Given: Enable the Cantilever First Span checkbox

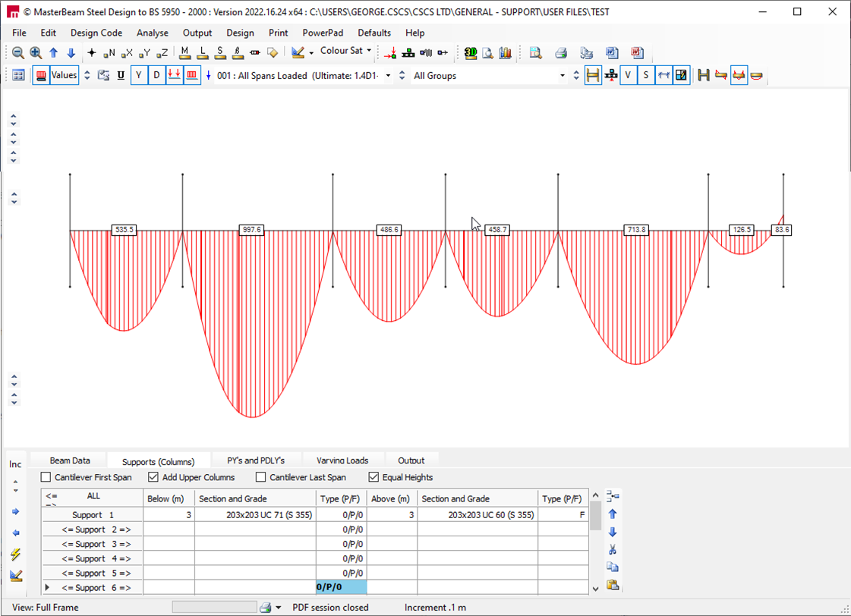Looking at the screenshot, I should (x=46, y=477).
